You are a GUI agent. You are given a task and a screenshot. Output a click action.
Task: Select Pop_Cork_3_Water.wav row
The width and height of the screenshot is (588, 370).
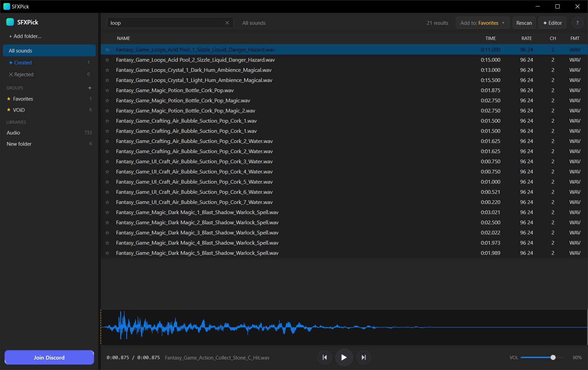[344, 162]
